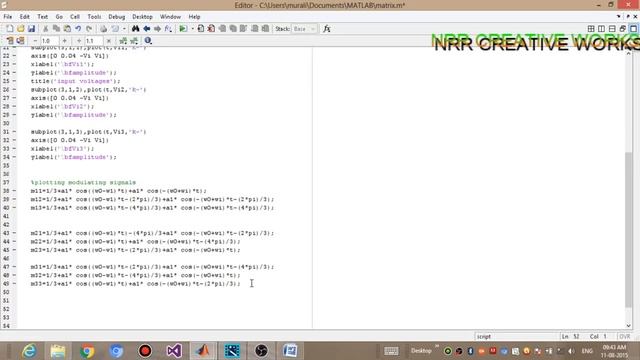640x360 pixels.
Task: Open the Run button dropdown arrow
Action: point(192,29)
